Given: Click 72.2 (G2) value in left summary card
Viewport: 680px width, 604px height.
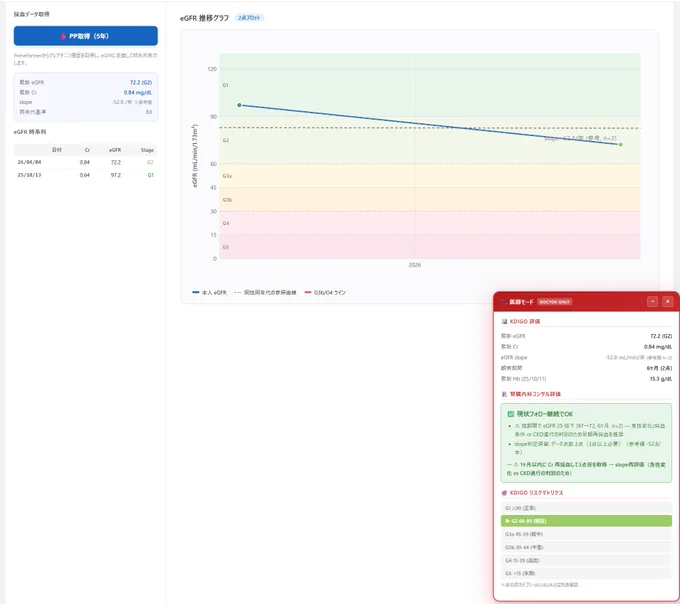Looking at the screenshot, I should click(x=141, y=82).
